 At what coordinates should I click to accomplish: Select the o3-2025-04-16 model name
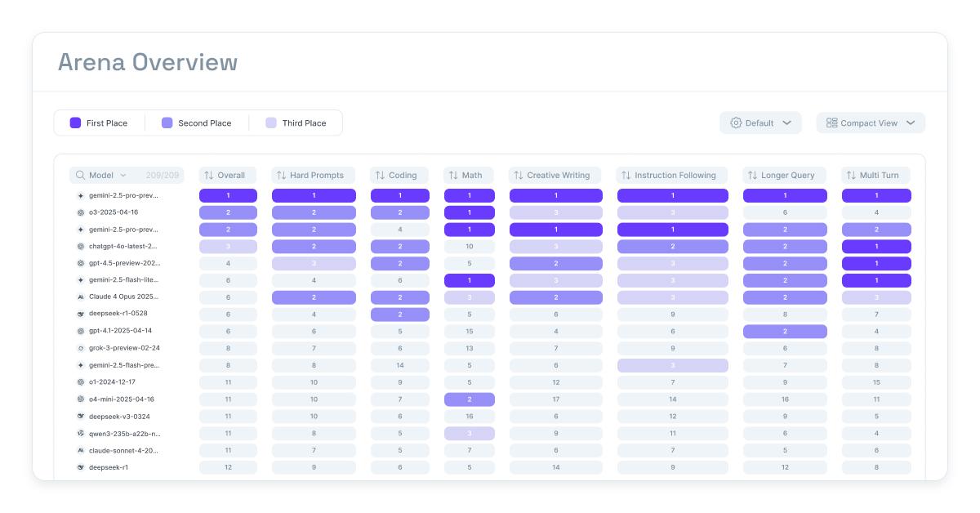114,212
